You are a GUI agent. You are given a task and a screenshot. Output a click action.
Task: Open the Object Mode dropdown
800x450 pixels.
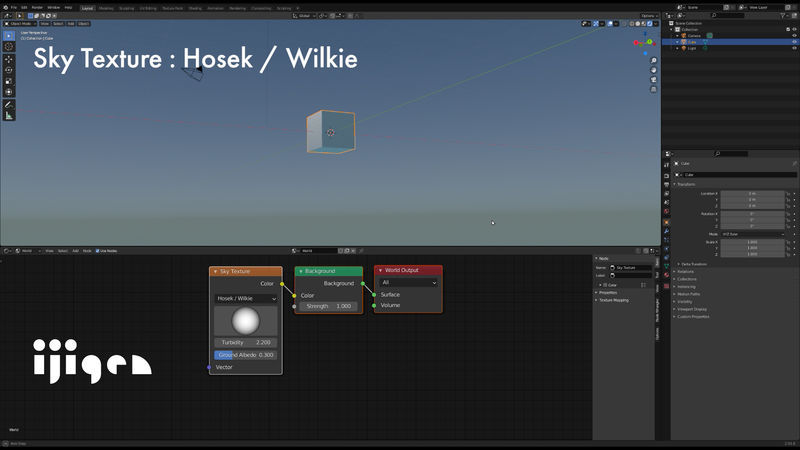coord(20,23)
